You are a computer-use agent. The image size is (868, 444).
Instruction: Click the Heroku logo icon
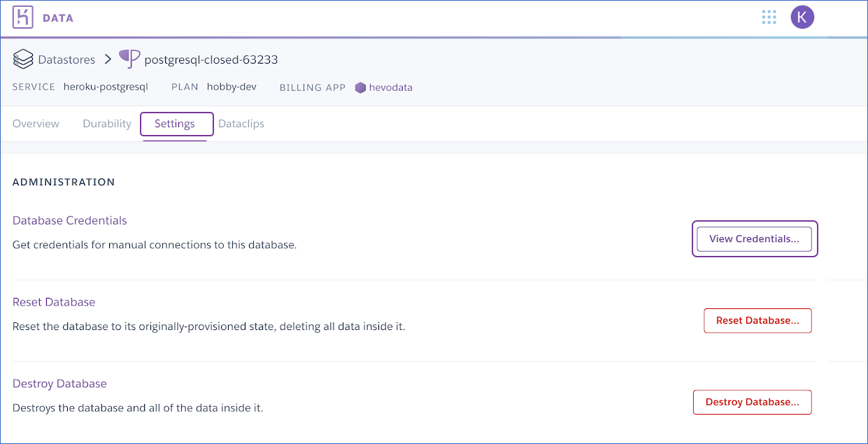23,17
